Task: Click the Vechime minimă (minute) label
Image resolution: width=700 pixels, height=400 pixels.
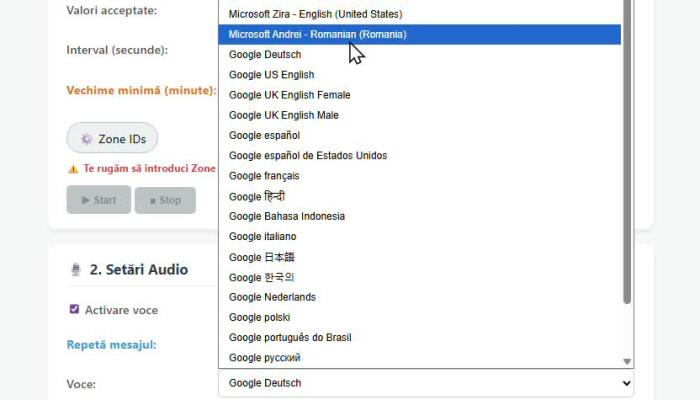Action: point(142,90)
